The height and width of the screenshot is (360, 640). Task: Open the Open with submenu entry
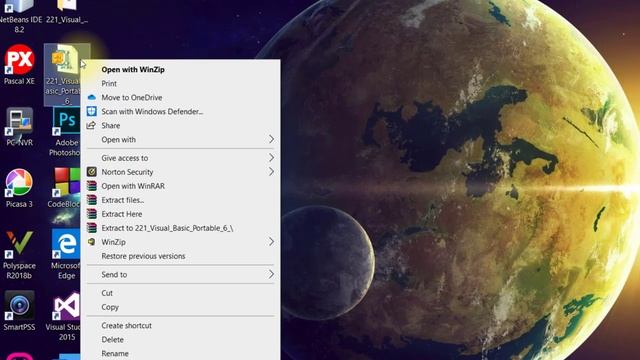pyautogui.click(x=180, y=140)
